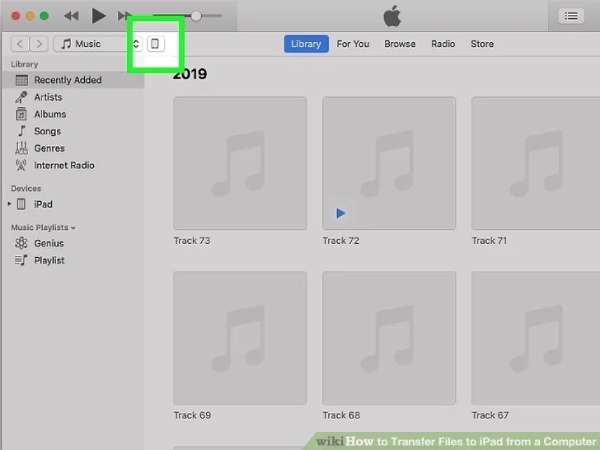This screenshot has width=600, height=450.
Task: Click the Track 68 album artwork
Action: [x=389, y=338]
